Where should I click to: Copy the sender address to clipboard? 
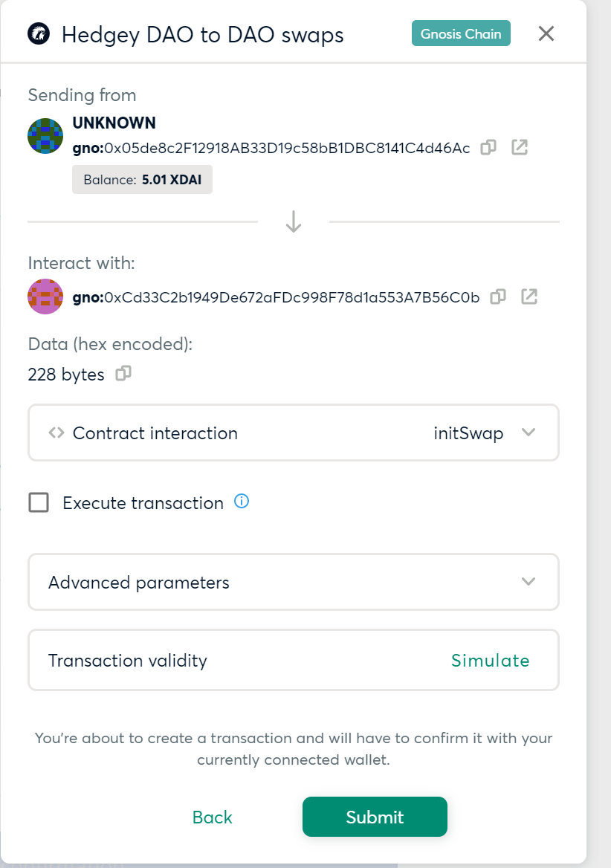pos(488,147)
